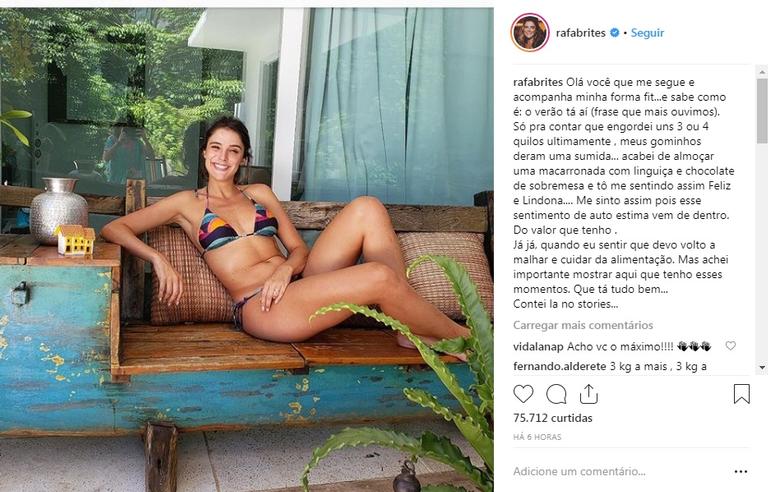View the 75.712 curtidas likes list
Image resolution: width=768 pixels, height=492 pixels.
[552, 418]
